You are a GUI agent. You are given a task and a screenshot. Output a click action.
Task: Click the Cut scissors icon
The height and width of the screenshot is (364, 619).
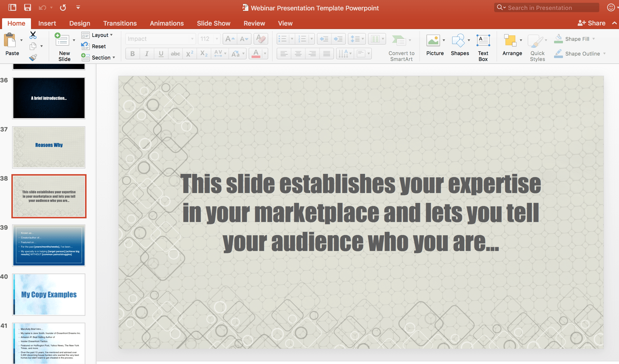click(33, 35)
